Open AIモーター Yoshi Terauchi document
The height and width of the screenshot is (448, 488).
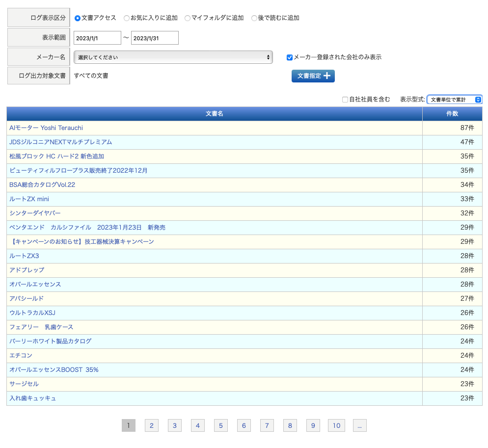[x=46, y=128]
